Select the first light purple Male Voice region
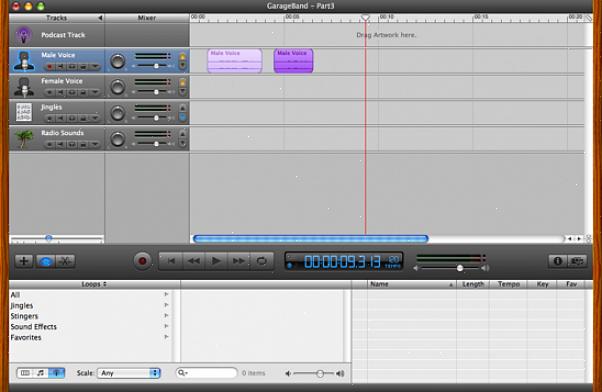Image resolution: width=602 pixels, height=392 pixels. 235,61
